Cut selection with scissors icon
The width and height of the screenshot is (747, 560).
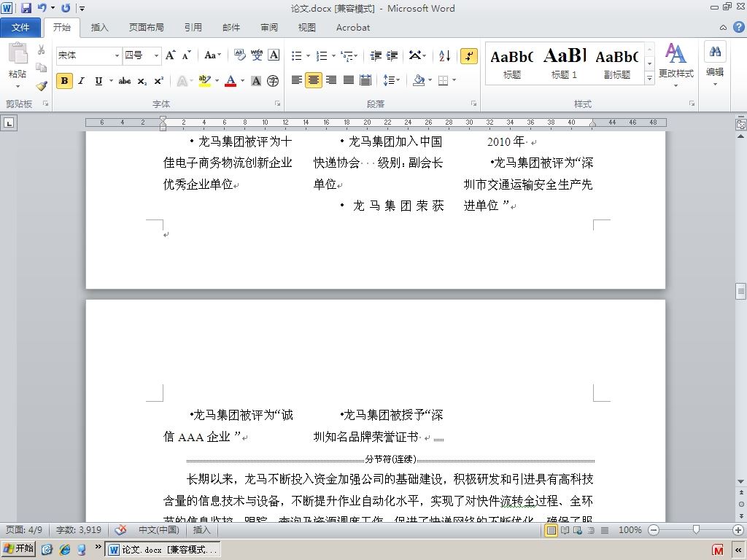42,50
